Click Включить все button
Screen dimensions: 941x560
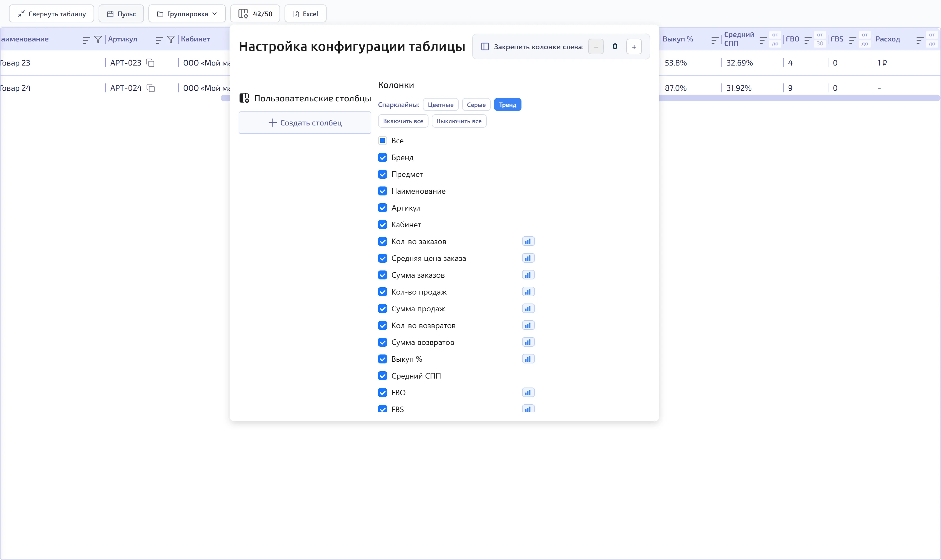pyautogui.click(x=403, y=121)
